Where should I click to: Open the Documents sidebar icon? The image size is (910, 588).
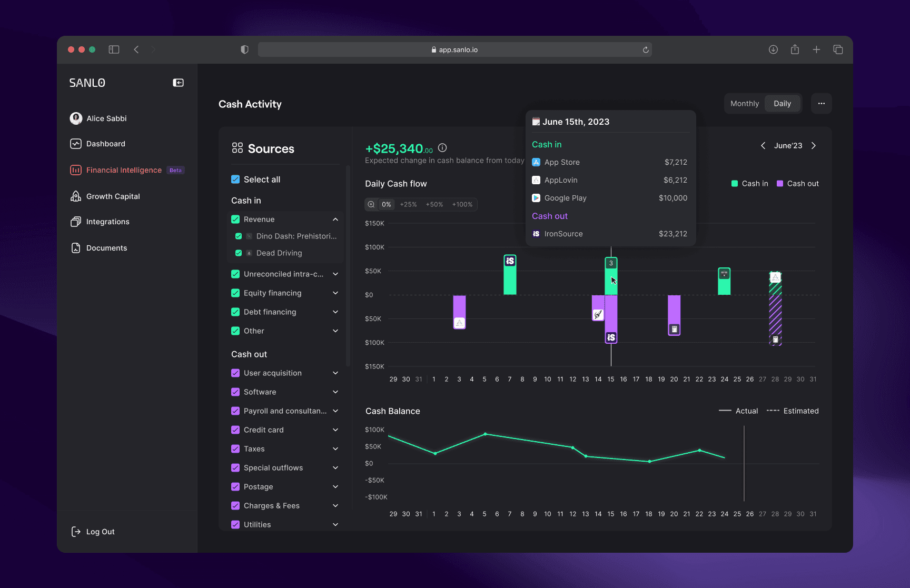(x=76, y=248)
